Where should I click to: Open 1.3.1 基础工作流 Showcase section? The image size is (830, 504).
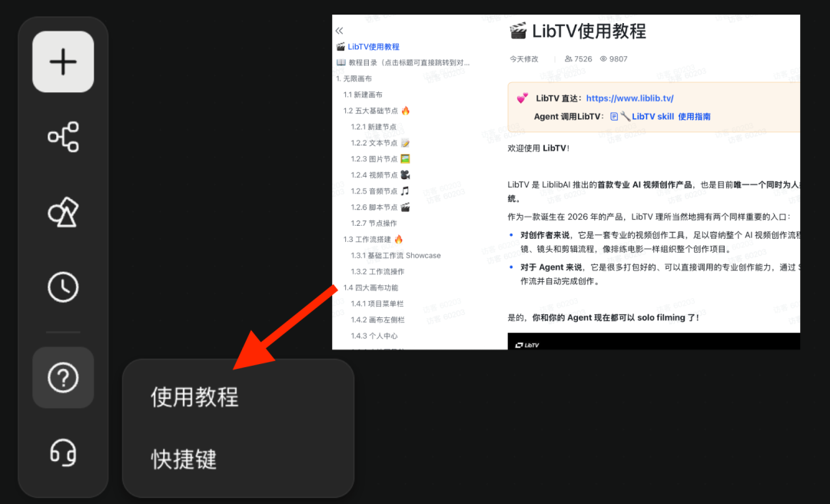point(395,255)
